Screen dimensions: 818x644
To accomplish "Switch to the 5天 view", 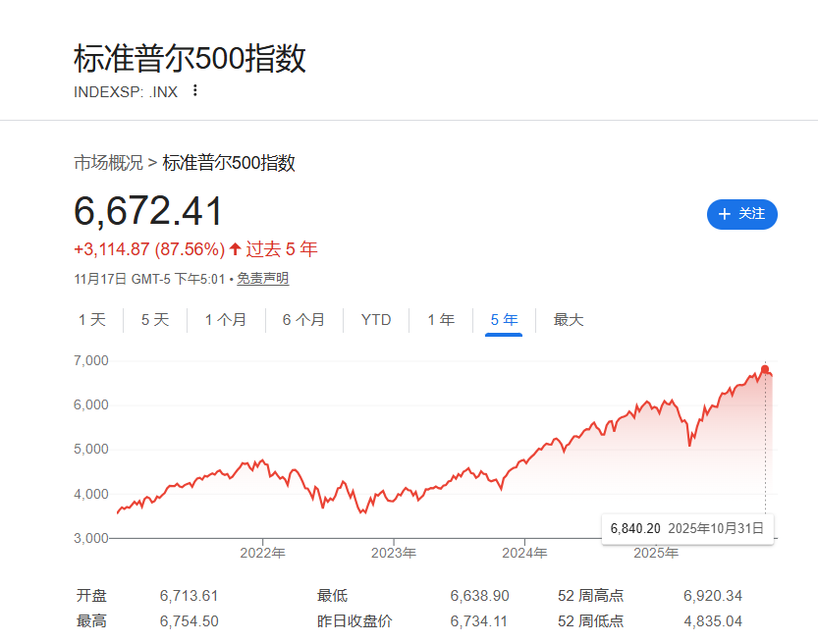I will coord(154,319).
